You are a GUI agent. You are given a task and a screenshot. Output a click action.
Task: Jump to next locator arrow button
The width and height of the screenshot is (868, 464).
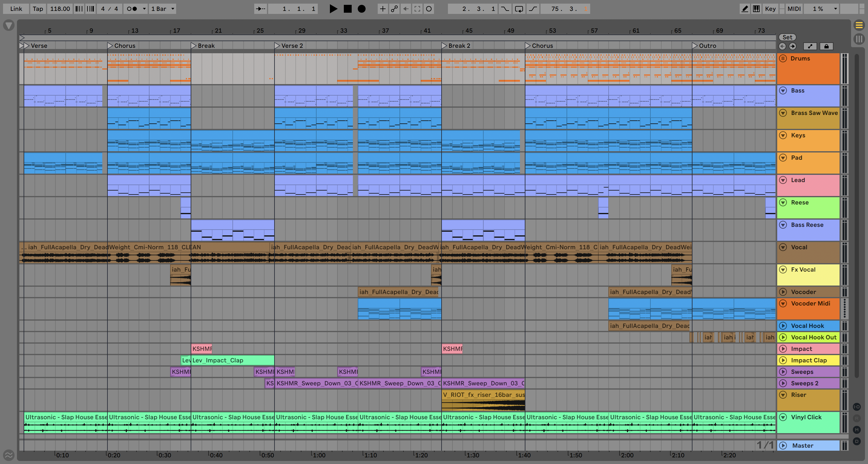tap(793, 47)
